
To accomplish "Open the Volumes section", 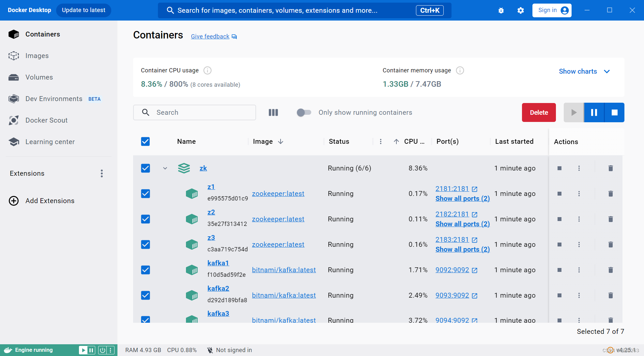I will (39, 77).
